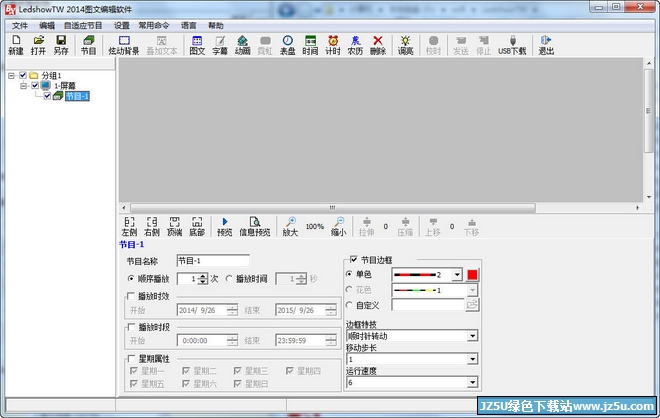Open the 编辑 menu
The image size is (660, 418).
coord(47,26)
